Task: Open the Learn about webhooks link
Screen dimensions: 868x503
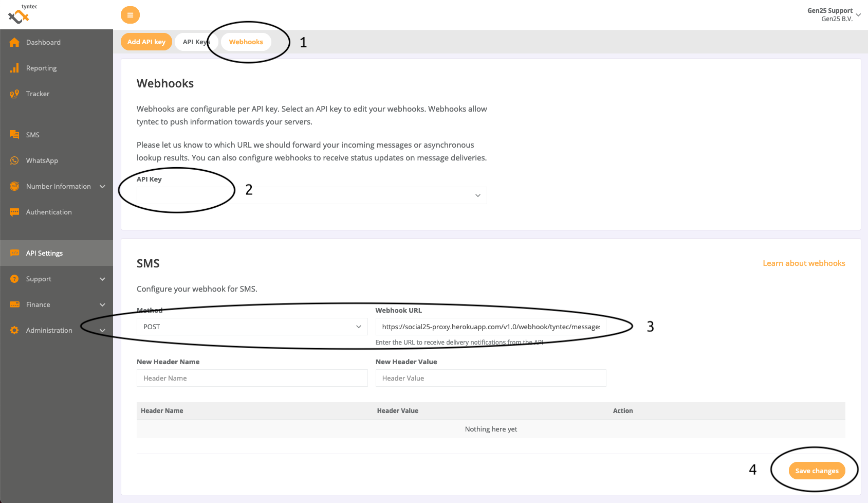Action: tap(803, 263)
